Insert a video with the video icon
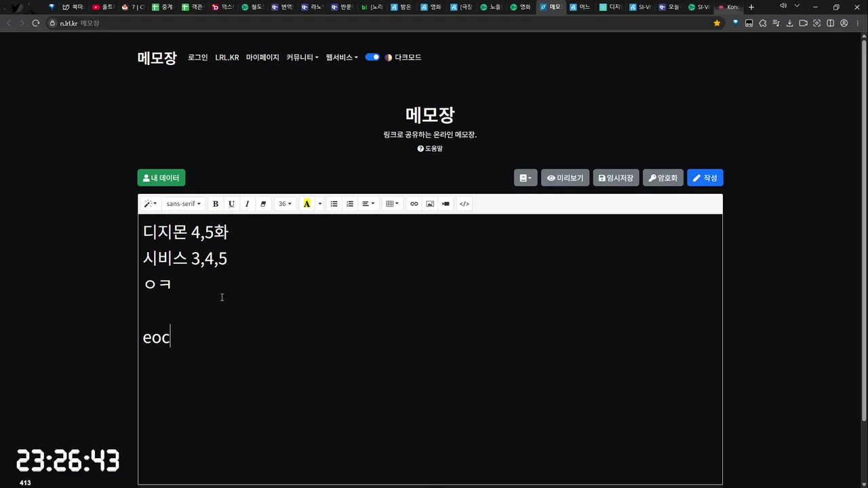868x488 pixels. [x=446, y=204]
